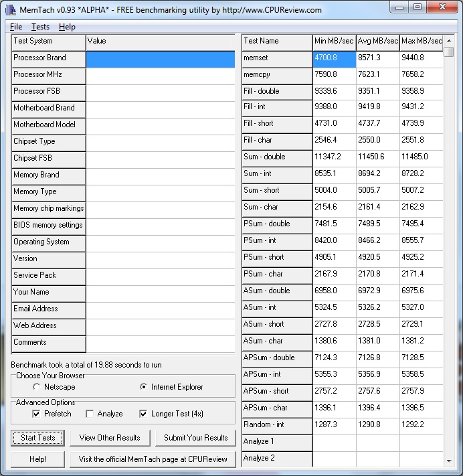Select the PSum - int row label
Screen dimensions: 463x476
tap(277, 242)
